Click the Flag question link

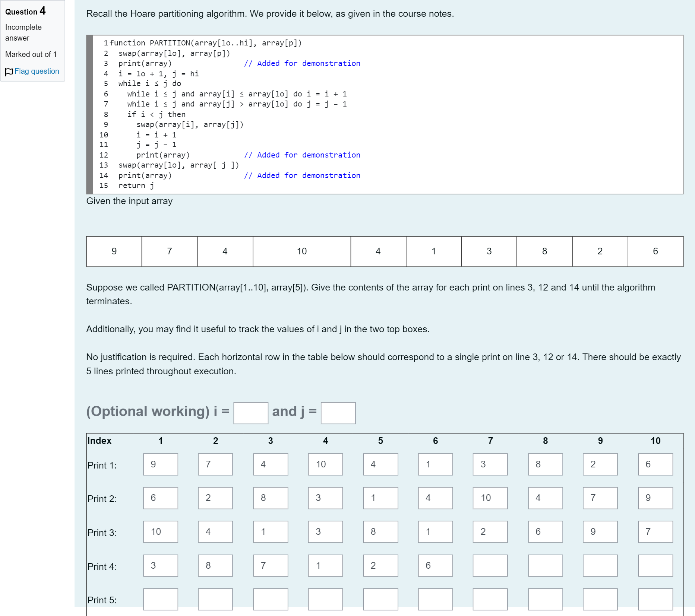coord(37,71)
